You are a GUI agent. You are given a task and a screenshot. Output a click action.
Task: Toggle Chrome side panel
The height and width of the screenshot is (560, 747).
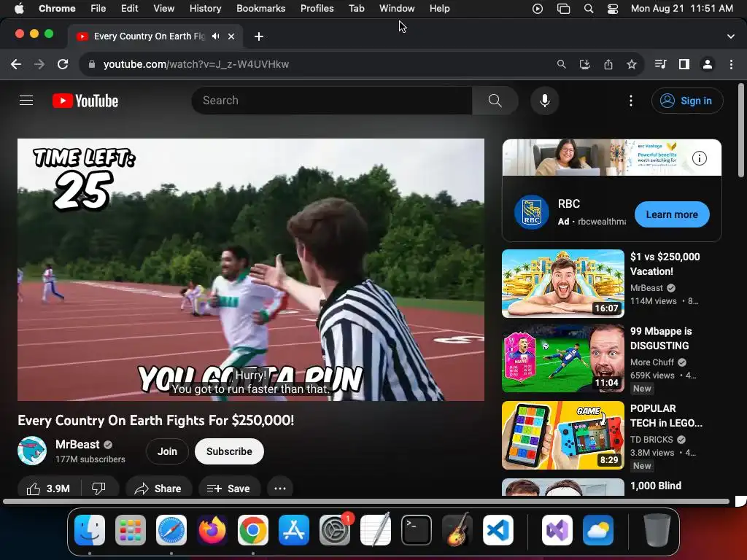click(x=684, y=64)
